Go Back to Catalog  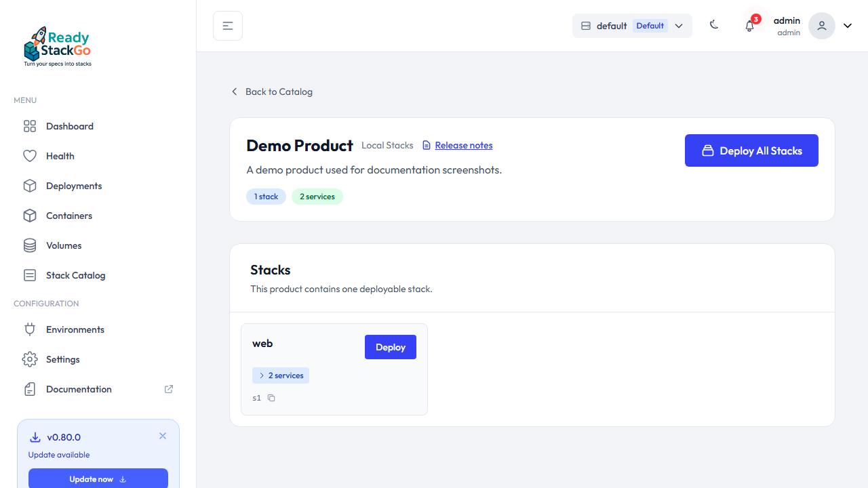[x=272, y=91]
